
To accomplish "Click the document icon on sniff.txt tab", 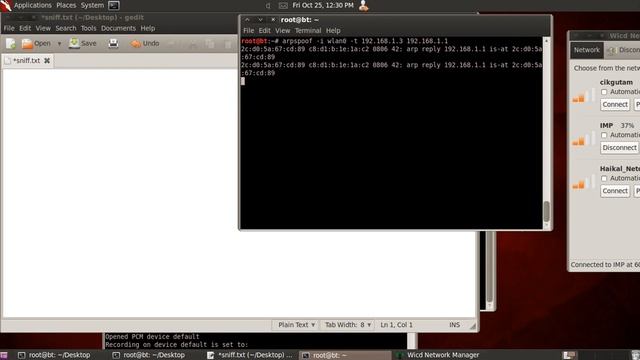I will [7, 60].
